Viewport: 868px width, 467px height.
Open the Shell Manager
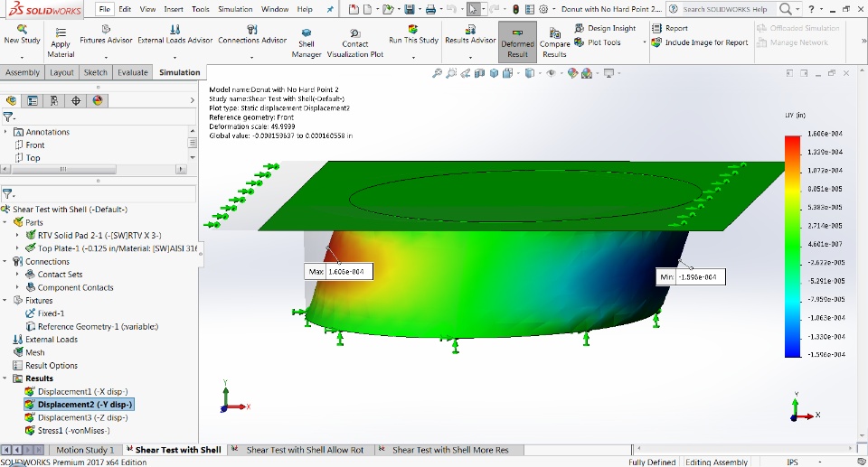tap(307, 43)
